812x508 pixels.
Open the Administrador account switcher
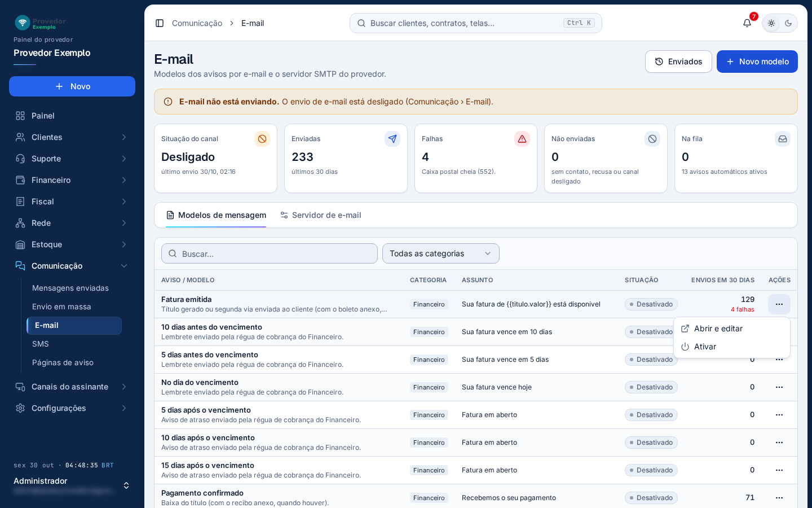tap(72, 485)
